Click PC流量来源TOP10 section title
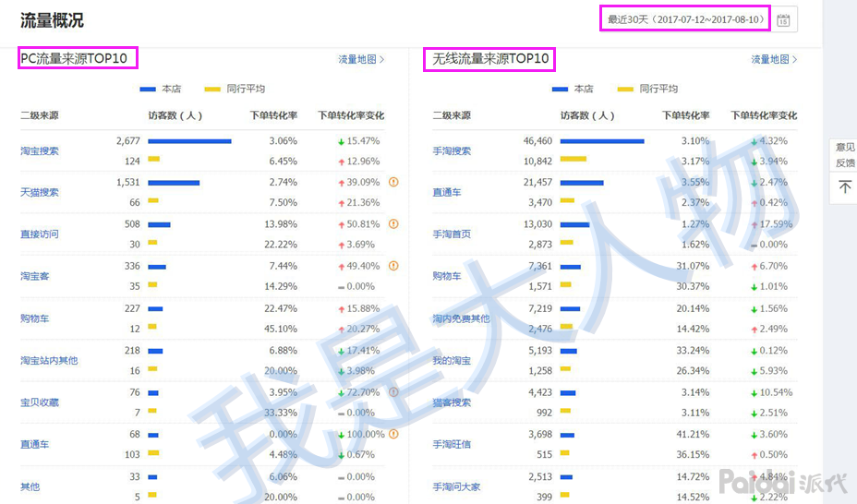Image resolution: width=857 pixels, height=504 pixels. 74,58
